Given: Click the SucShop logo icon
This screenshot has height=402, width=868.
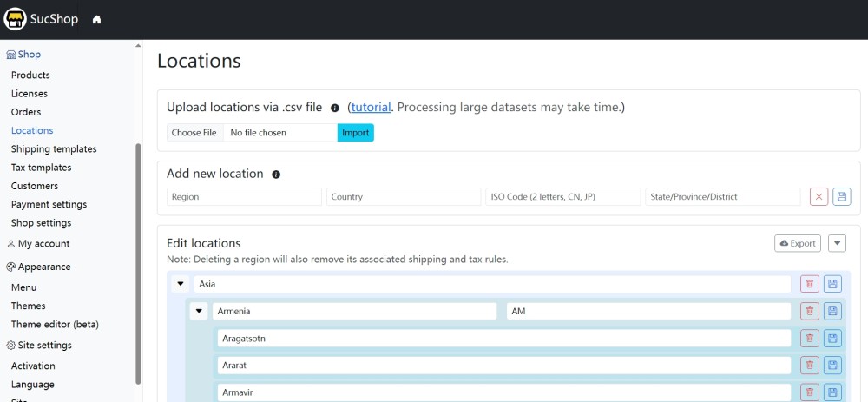Looking at the screenshot, I should tap(14, 19).
